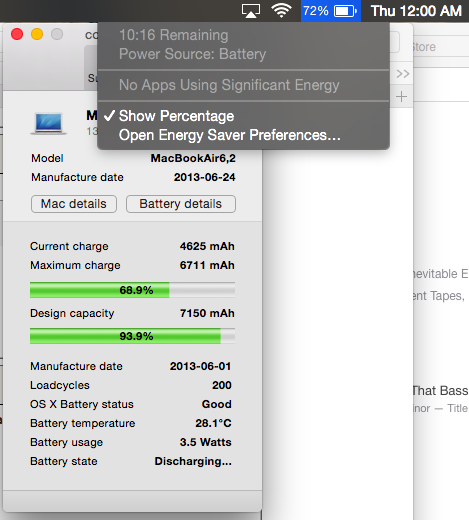469x520 pixels.
Task: Click the OS X Battery status label
Action: tap(82, 404)
